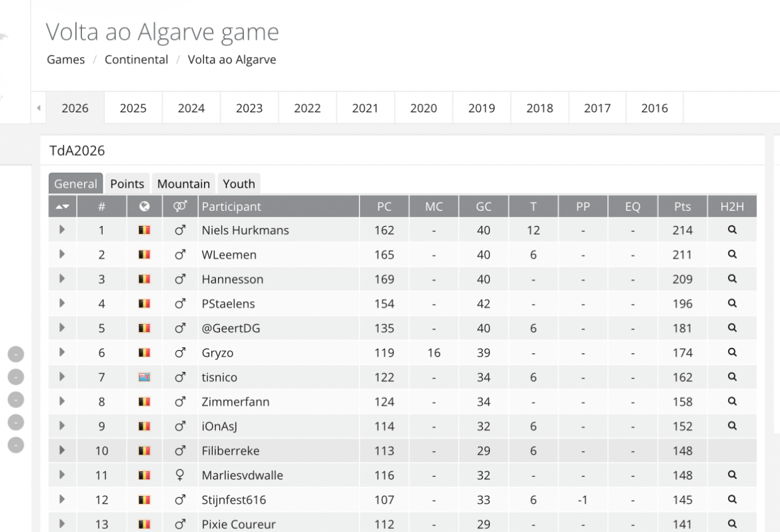Expand details for Zimmerfann
Image resolution: width=780 pixels, height=532 pixels.
point(62,401)
